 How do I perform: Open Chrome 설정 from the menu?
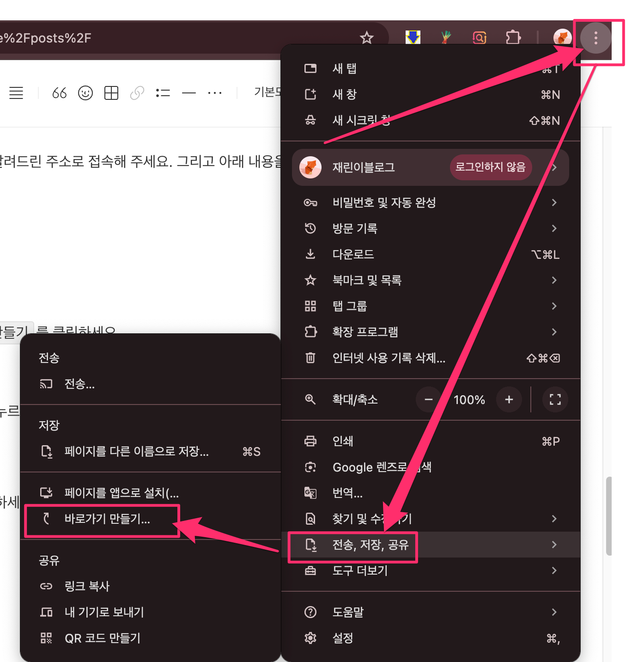(342, 638)
